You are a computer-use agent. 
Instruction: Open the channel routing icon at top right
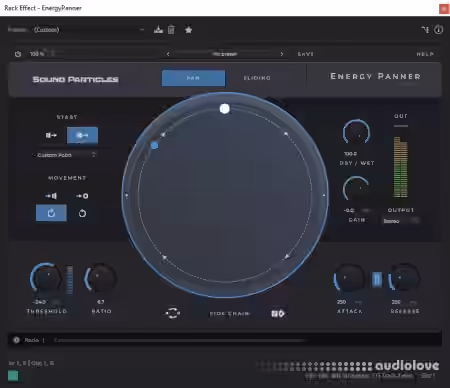coord(425,30)
